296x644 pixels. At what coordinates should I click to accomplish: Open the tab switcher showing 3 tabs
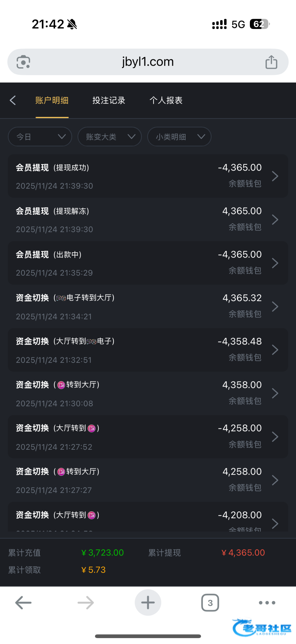click(x=210, y=603)
